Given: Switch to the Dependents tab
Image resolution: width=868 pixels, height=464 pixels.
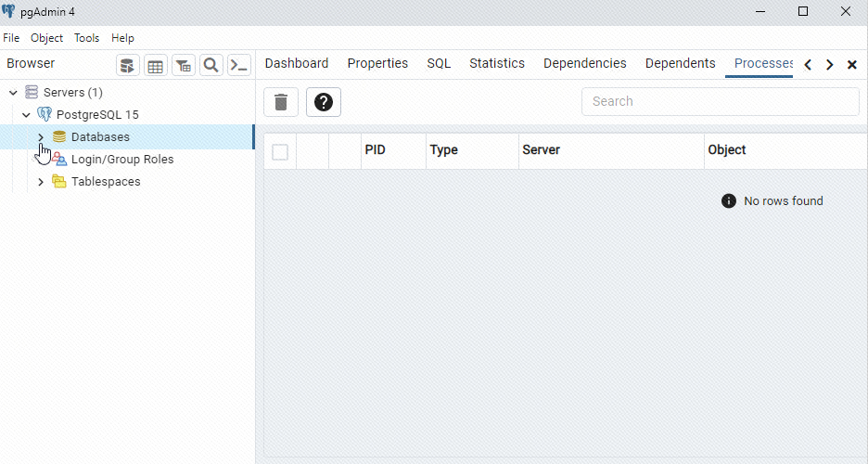Looking at the screenshot, I should [681, 63].
